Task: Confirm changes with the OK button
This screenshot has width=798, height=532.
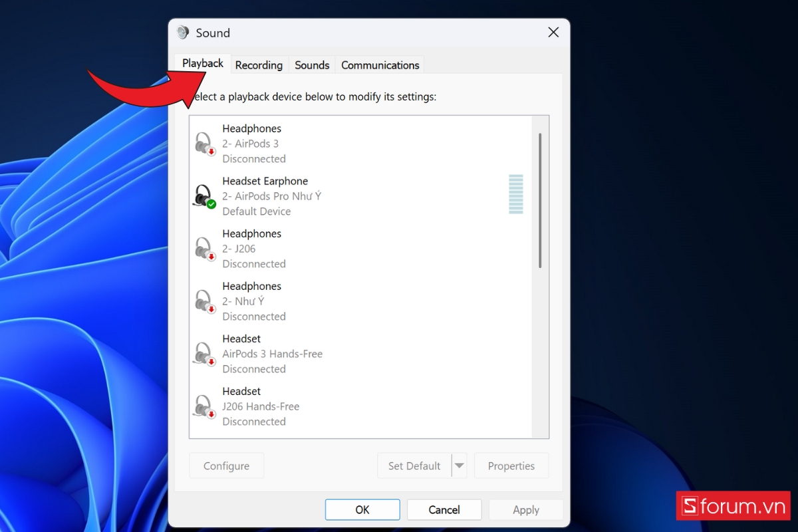Action: [362, 509]
